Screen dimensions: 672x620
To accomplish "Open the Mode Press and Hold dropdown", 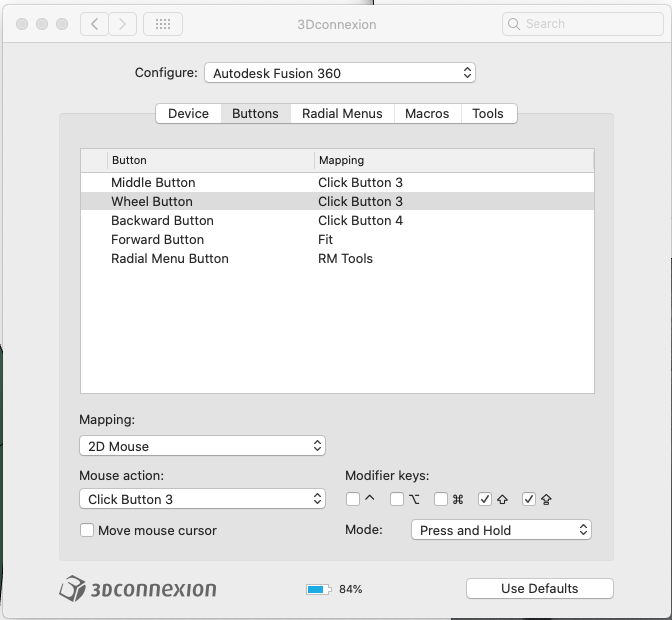I will (x=501, y=530).
